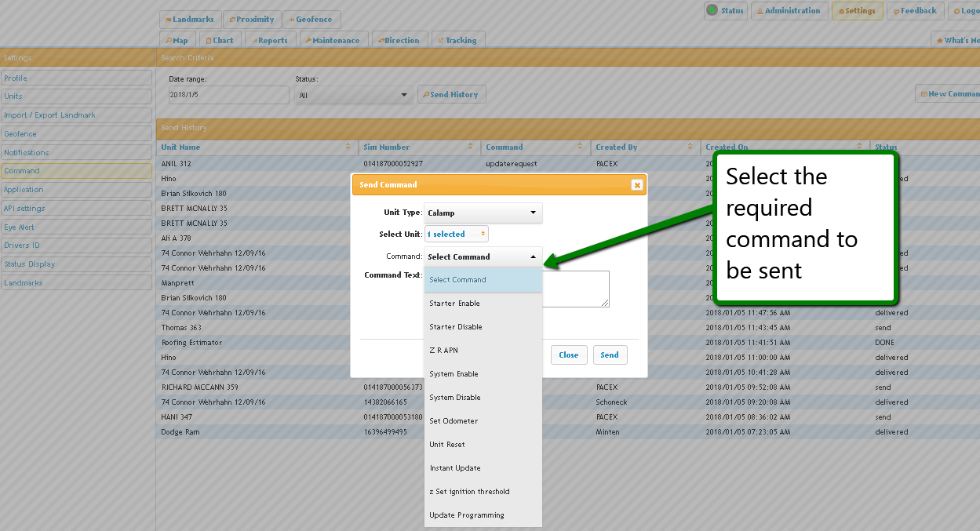Click the green Status indicator icon

point(712,10)
